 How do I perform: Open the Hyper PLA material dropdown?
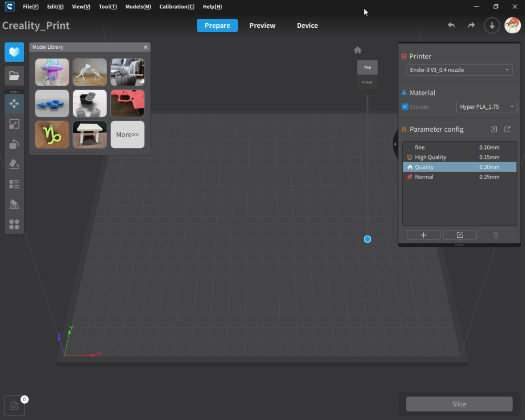pyautogui.click(x=486, y=107)
